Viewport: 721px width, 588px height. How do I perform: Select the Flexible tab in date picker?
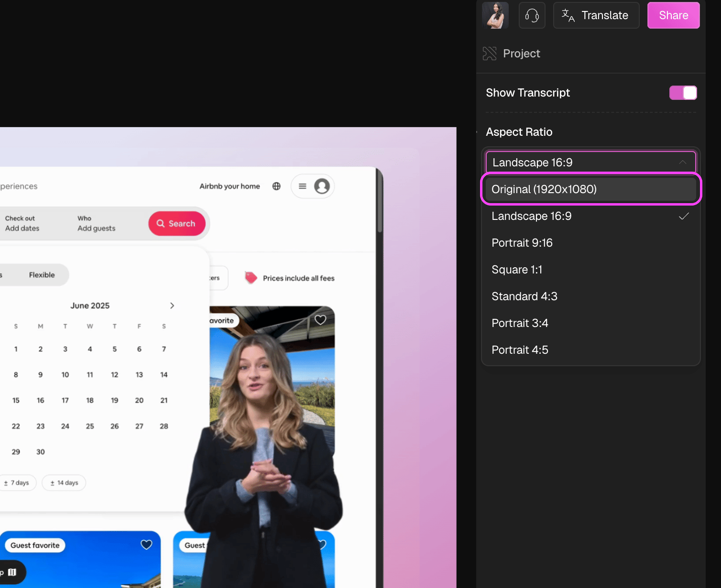[42, 275]
